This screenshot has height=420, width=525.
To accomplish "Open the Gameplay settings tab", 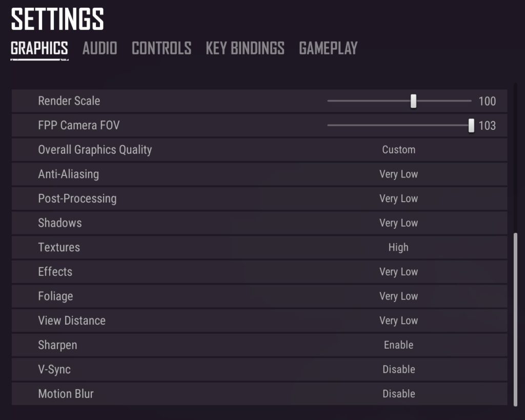I will click(x=328, y=48).
